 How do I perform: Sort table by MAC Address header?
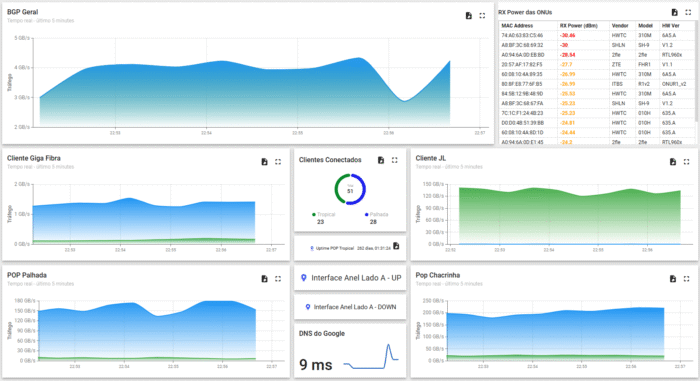[517, 26]
